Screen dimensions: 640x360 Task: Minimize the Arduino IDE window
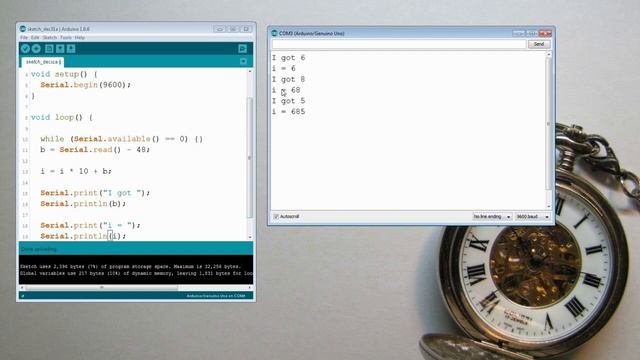point(219,29)
